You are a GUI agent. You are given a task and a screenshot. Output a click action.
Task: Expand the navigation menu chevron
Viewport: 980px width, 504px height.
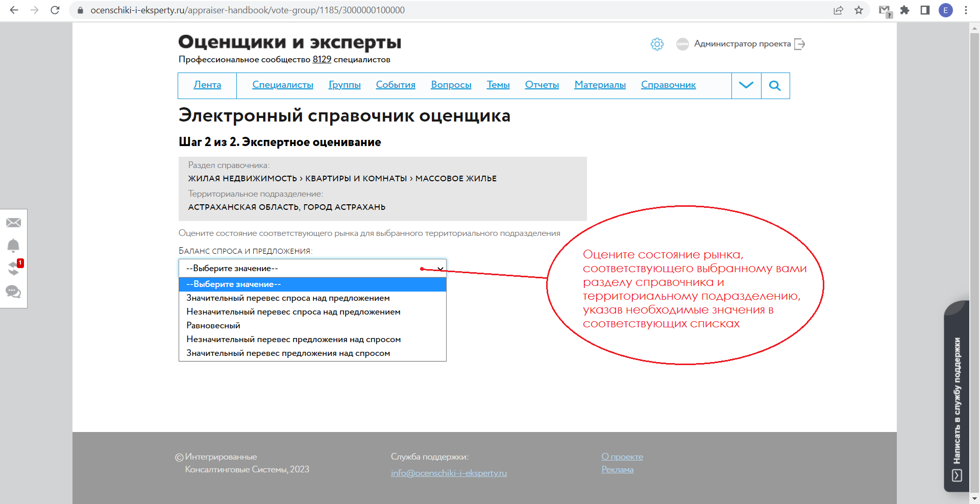pyautogui.click(x=746, y=86)
